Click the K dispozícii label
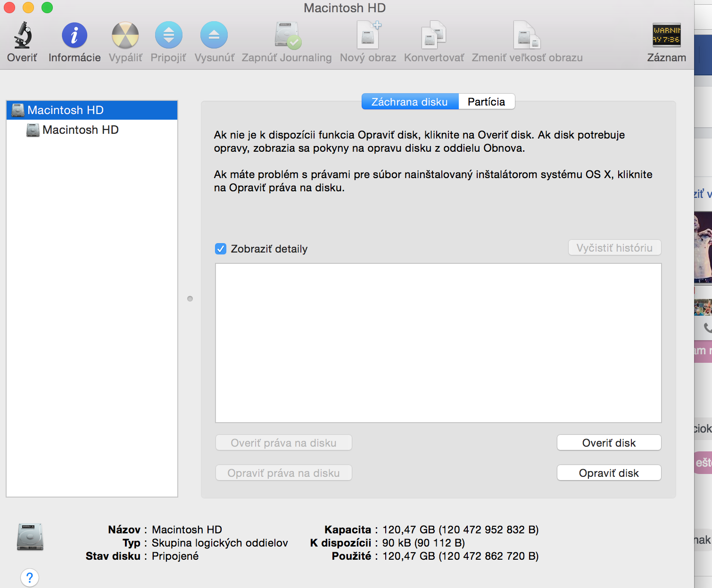The width and height of the screenshot is (712, 588). click(341, 543)
